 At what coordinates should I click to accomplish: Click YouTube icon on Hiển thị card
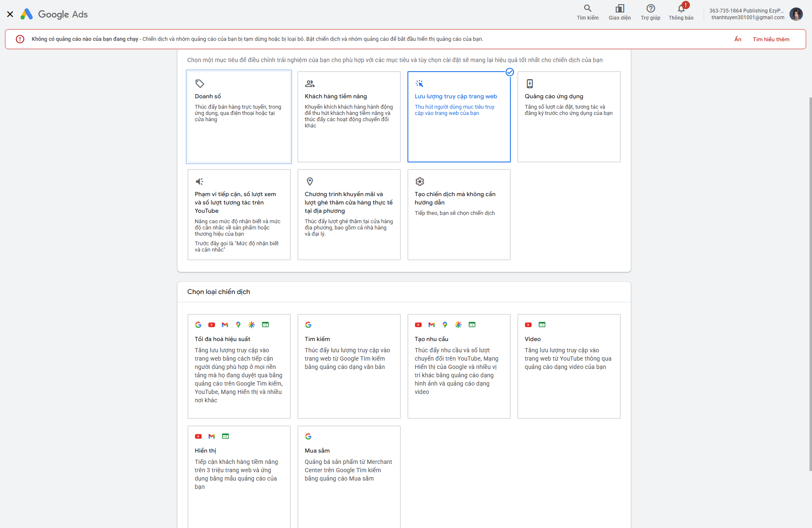pyautogui.click(x=198, y=436)
